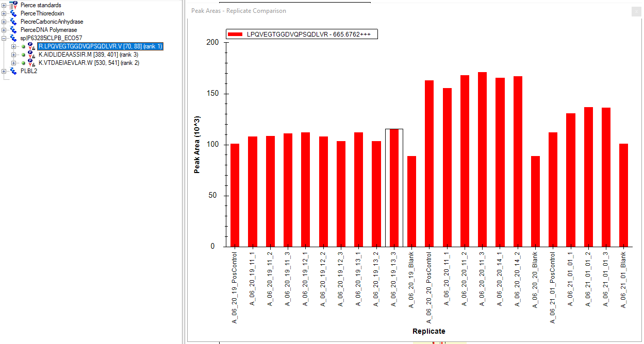
Task: Click peptide icon beside R.LPQVEGTGGDVQPSQDLVR.V
Action: 31,46
